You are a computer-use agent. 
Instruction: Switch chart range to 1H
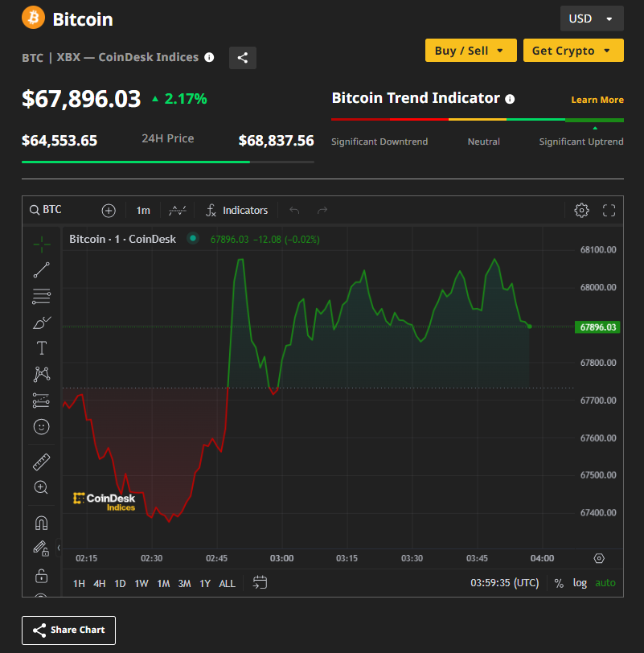[x=79, y=584]
